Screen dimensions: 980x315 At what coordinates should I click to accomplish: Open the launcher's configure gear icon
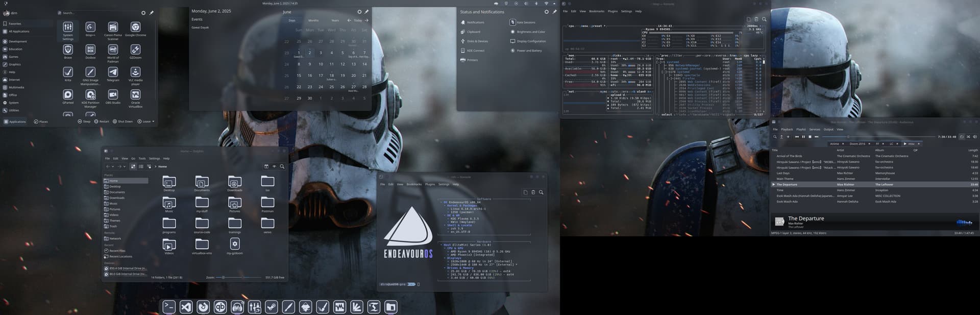point(143,13)
